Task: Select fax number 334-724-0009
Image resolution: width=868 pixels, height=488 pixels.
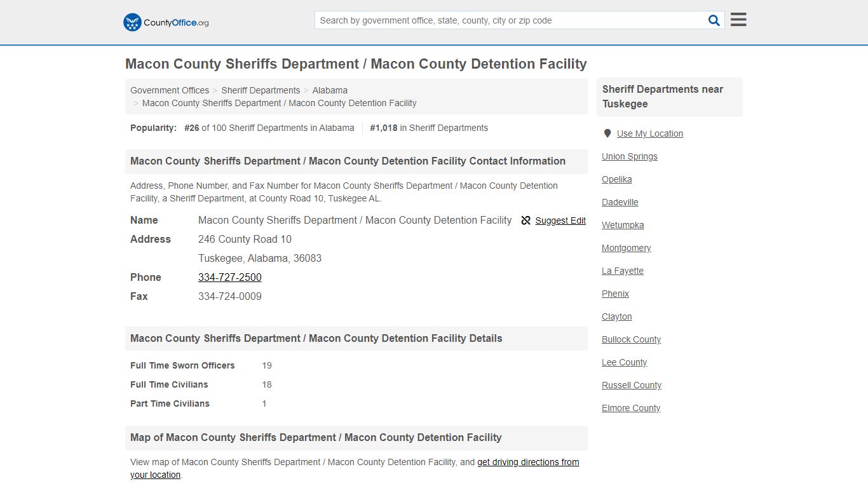Action: tap(230, 296)
